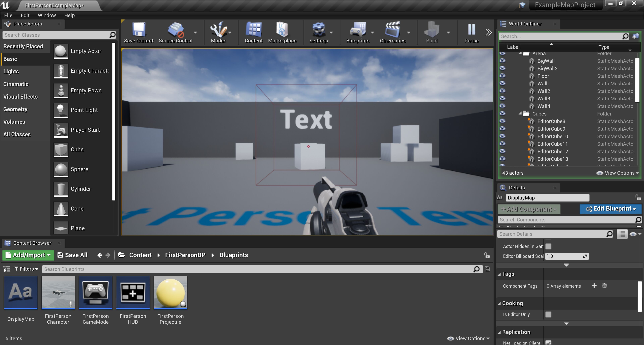Viewport: 644px width, 345px height.
Task: Open the Window menu
Action: point(47,15)
